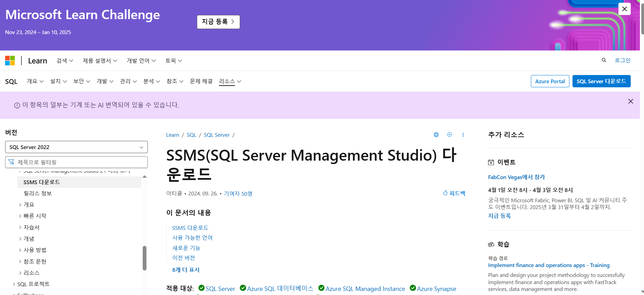
Task: Click the filter icon in title filter box
Action: [12, 162]
